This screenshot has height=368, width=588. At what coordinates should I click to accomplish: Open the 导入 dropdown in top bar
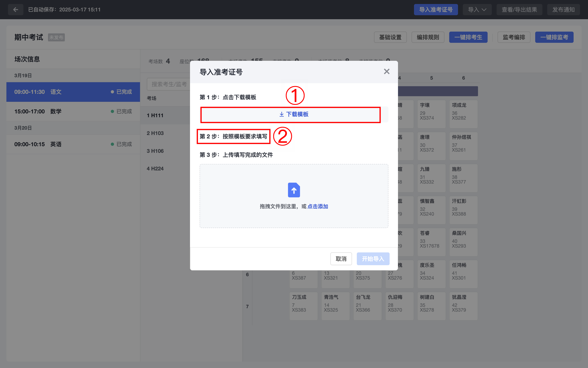tap(477, 9)
